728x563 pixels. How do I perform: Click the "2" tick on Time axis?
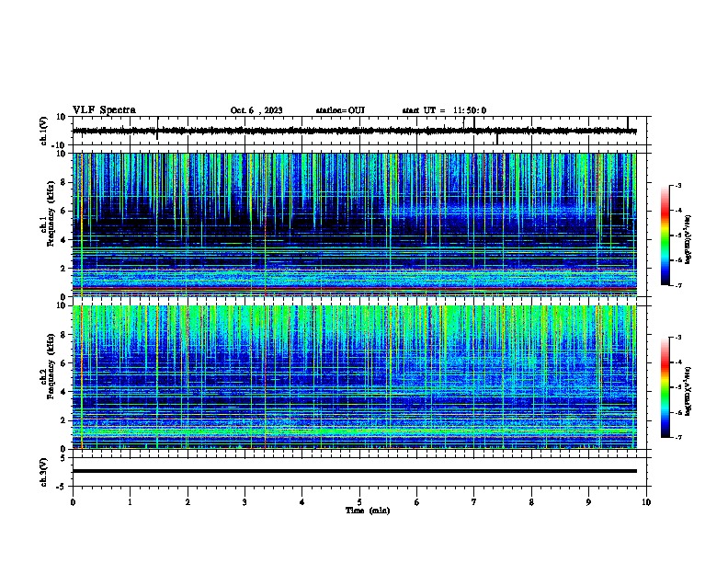188,502
